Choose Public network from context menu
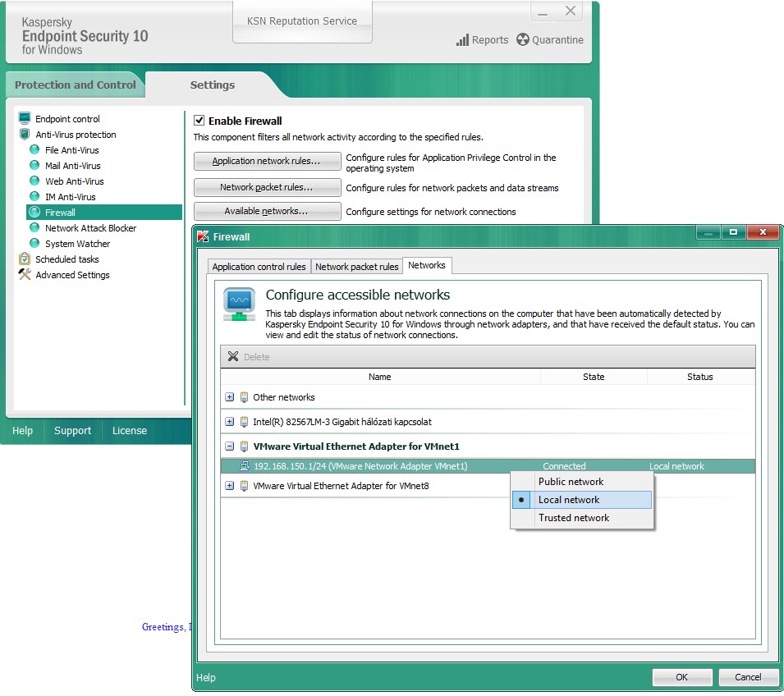784x696 pixels. point(582,482)
